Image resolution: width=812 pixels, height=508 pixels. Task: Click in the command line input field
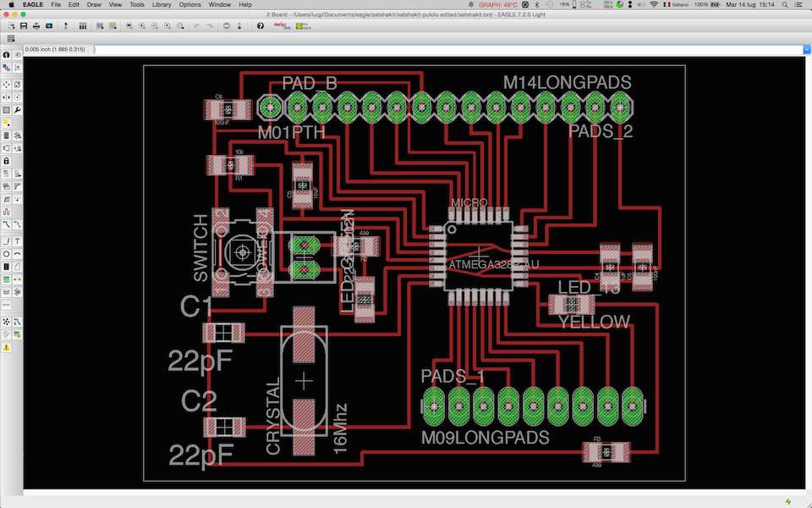(448, 49)
